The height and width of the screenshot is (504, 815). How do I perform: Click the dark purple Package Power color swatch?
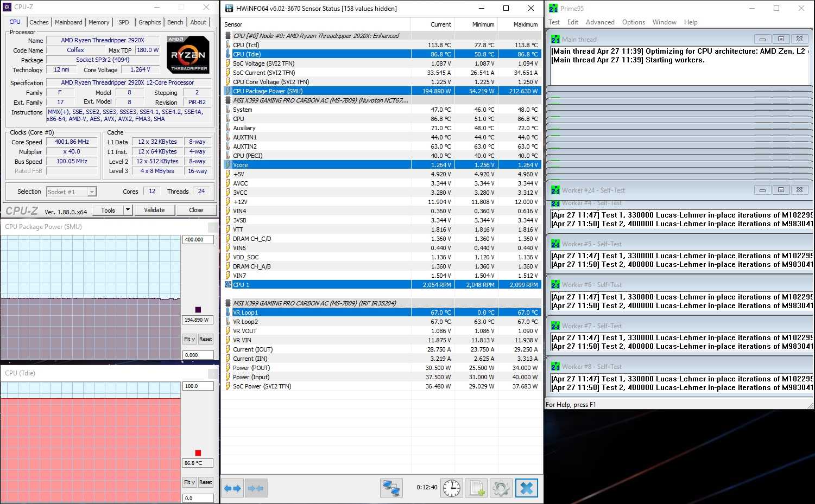tap(198, 310)
